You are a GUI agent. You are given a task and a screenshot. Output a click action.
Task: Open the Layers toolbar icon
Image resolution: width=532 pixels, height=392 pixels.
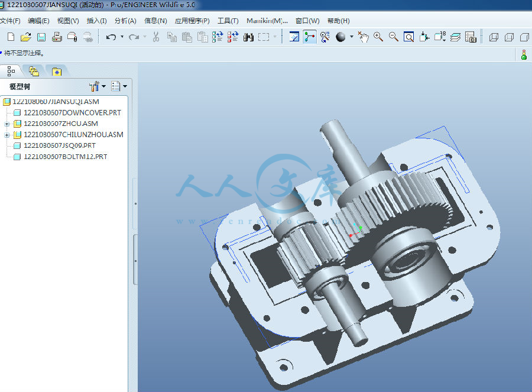coord(455,37)
